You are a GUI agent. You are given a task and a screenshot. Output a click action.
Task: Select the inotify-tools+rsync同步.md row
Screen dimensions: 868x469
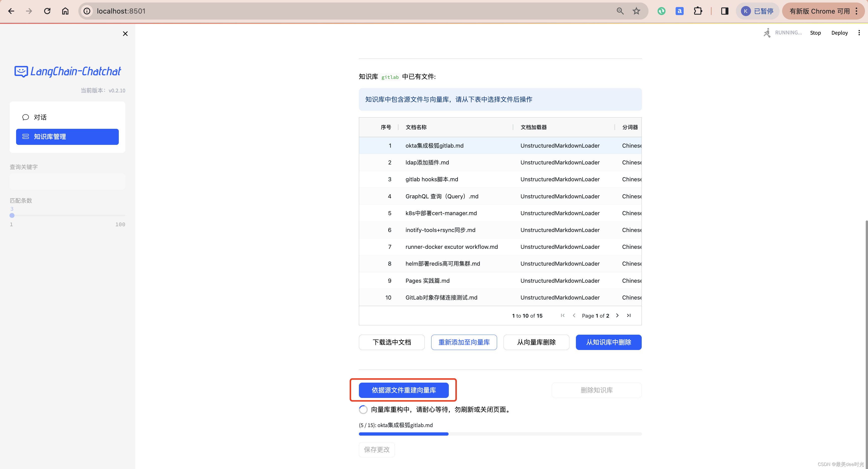500,230
